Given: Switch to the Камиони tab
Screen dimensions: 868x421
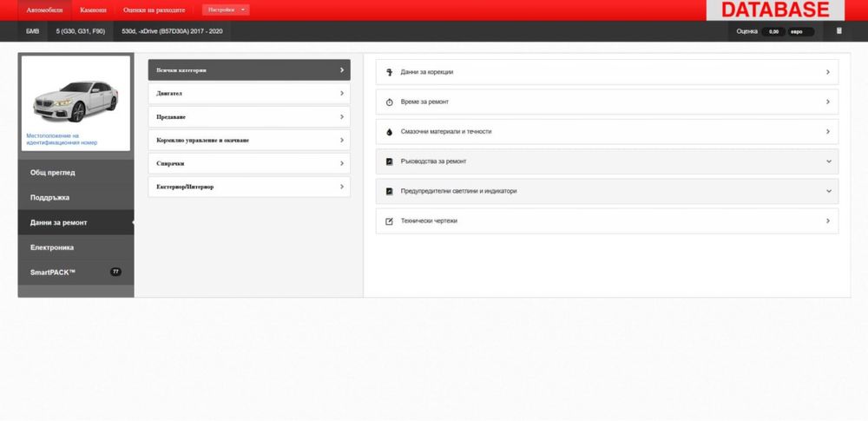Looking at the screenshot, I should coord(93,10).
